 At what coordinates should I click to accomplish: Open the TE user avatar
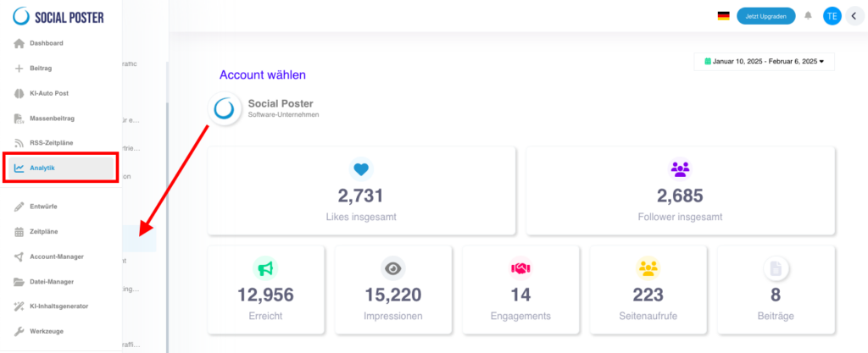click(832, 16)
